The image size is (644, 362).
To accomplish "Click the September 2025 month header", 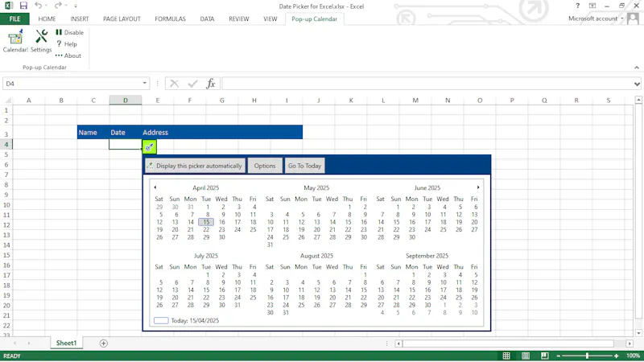I will pyautogui.click(x=427, y=256).
